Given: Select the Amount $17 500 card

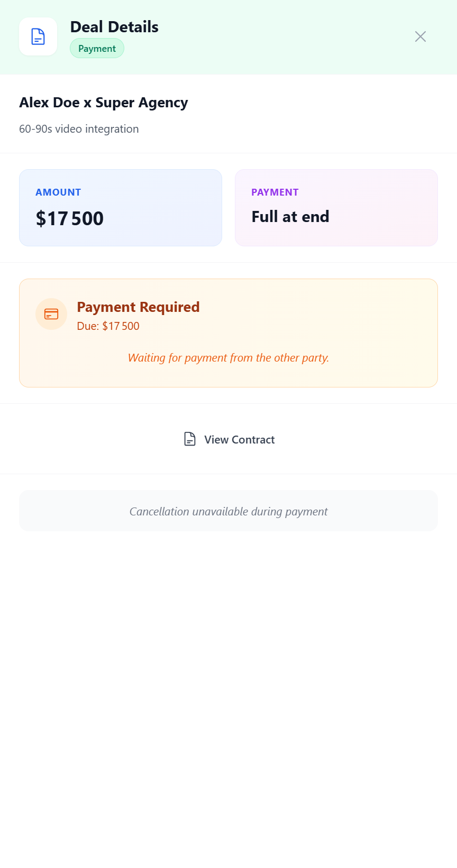Looking at the screenshot, I should point(121,208).
